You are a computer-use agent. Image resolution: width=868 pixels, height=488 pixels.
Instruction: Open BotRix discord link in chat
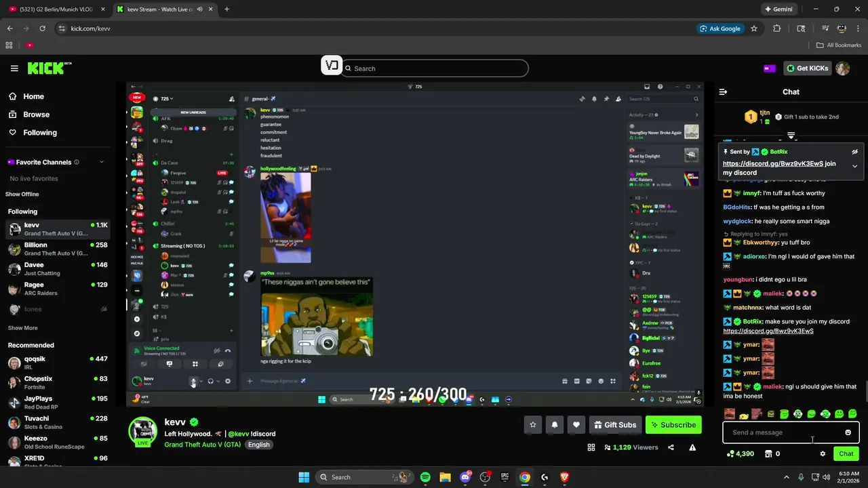768,331
